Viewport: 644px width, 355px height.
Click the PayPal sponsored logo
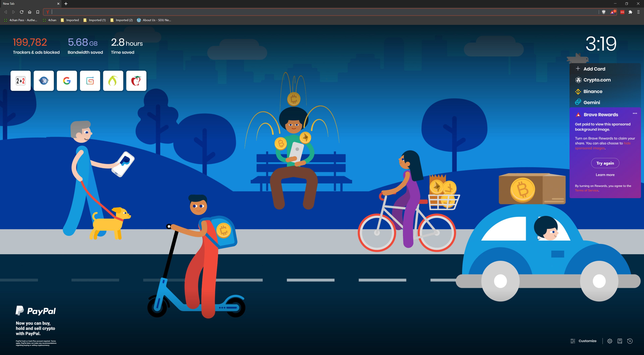36,311
